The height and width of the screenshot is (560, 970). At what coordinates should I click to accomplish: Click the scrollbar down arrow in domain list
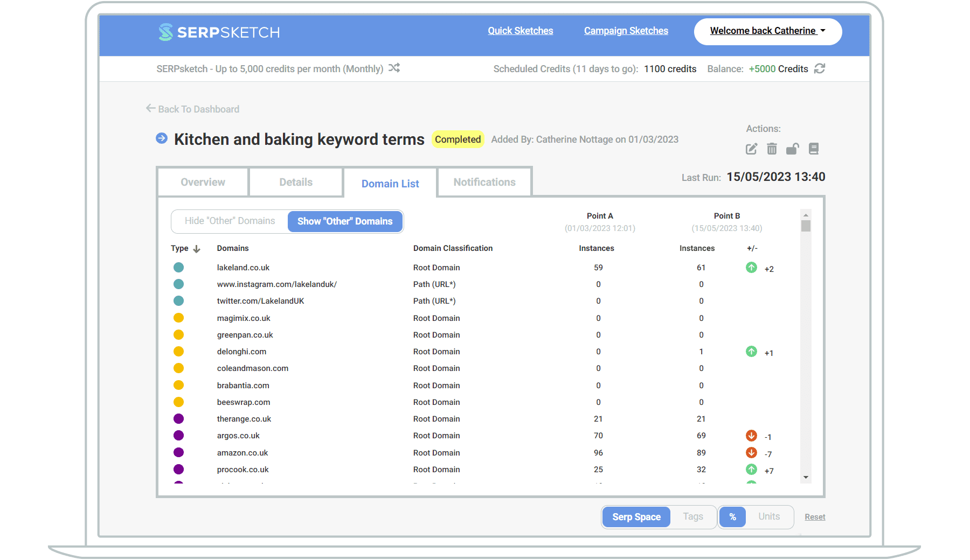tap(806, 477)
